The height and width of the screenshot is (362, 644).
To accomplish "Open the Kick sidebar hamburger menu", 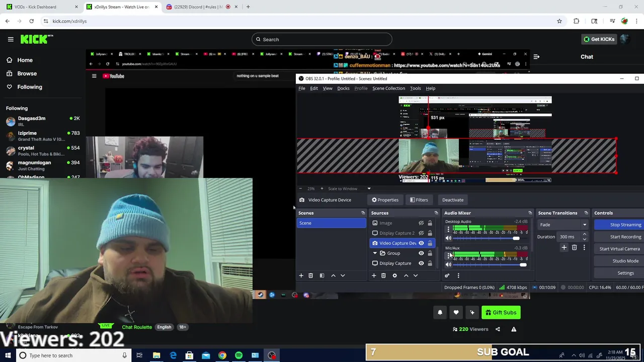I will [11, 39].
